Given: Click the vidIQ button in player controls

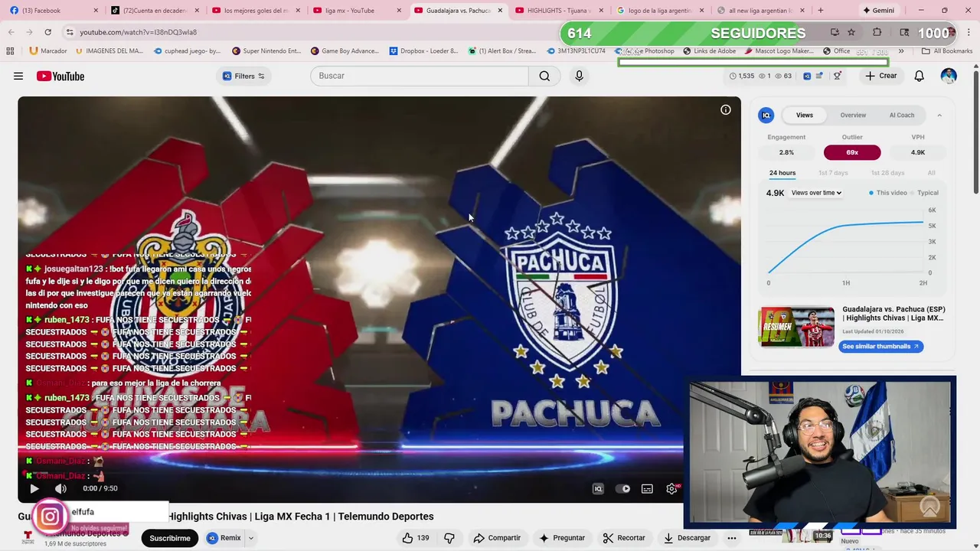Looking at the screenshot, I should coord(598,488).
